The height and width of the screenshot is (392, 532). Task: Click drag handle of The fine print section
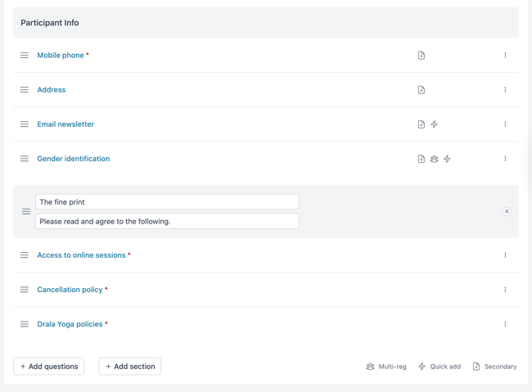tap(26, 212)
